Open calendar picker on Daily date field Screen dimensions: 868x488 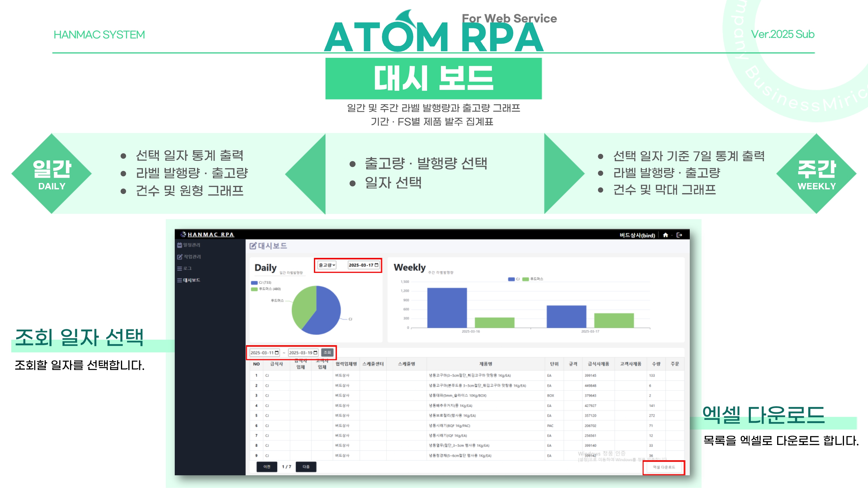[x=376, y=265]
